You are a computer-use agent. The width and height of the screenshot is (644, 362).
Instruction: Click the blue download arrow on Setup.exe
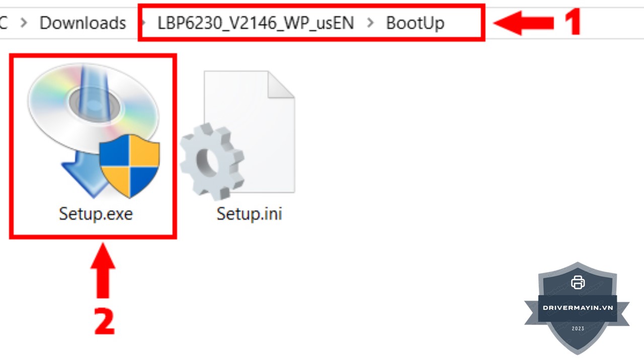pyautogui.click(x=83, y=176)
